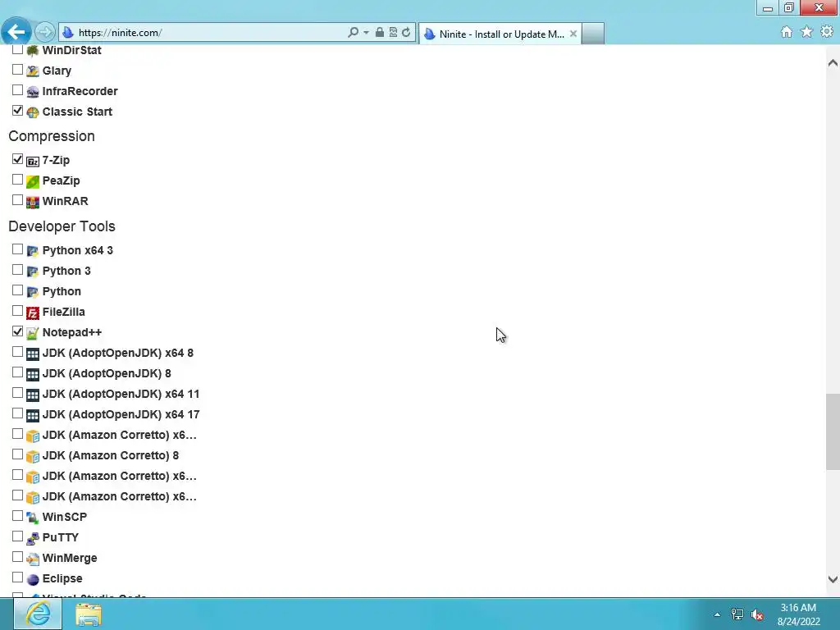Click the scrollbar up arrow

[833, 62]
